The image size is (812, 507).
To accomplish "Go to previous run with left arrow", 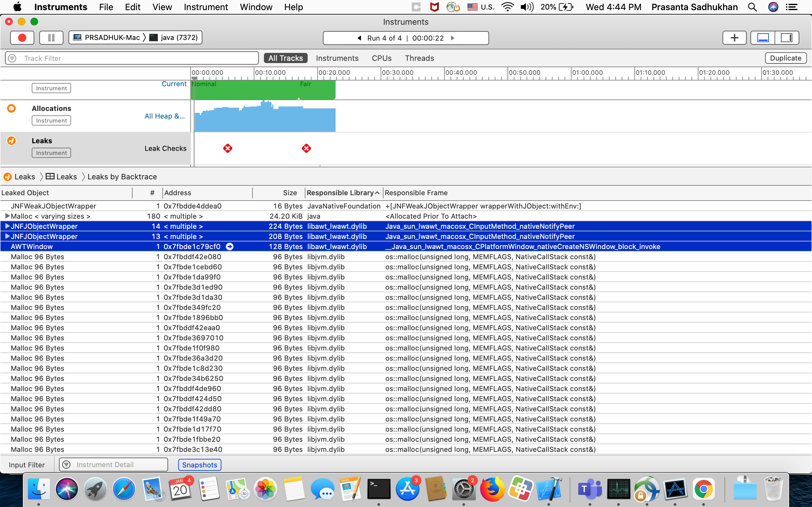I will (x=359, y=38).
